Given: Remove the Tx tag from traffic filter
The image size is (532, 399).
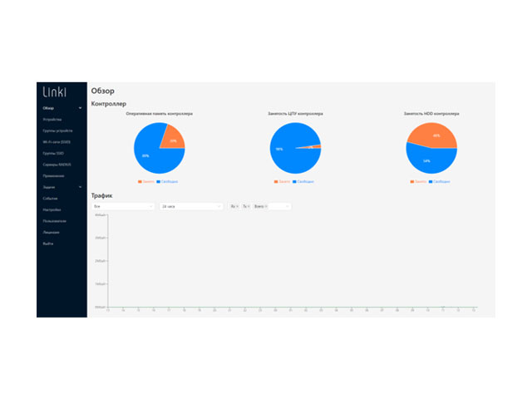Looking at the screenshot, I should pyautogui.click(x=249, y=205).
